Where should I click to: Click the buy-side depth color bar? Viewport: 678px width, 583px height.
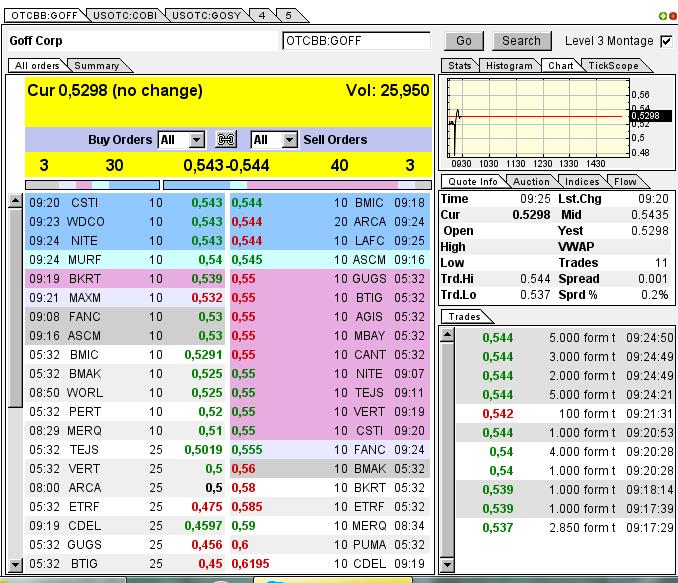coord(93,185)
